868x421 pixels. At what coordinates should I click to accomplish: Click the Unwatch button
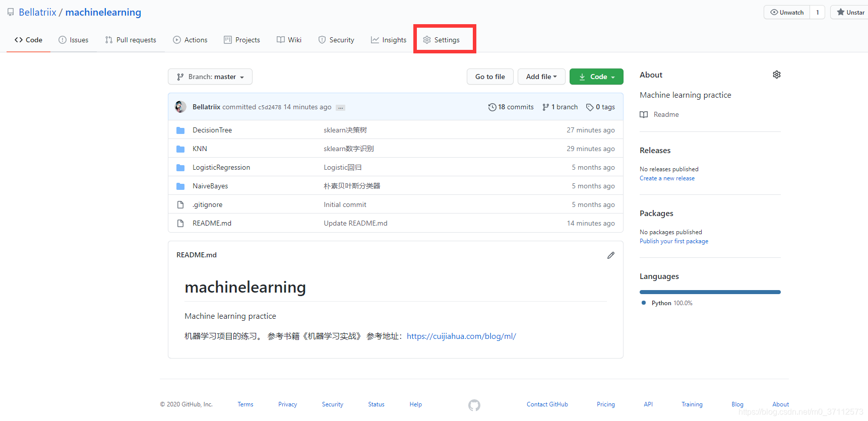click(x=787, y=12)
